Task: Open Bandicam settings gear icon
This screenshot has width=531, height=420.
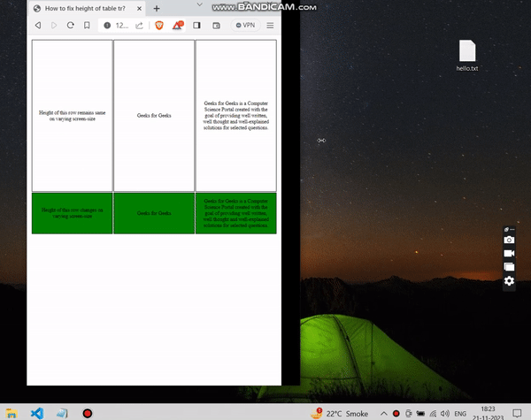Action: tap(509, 281)
